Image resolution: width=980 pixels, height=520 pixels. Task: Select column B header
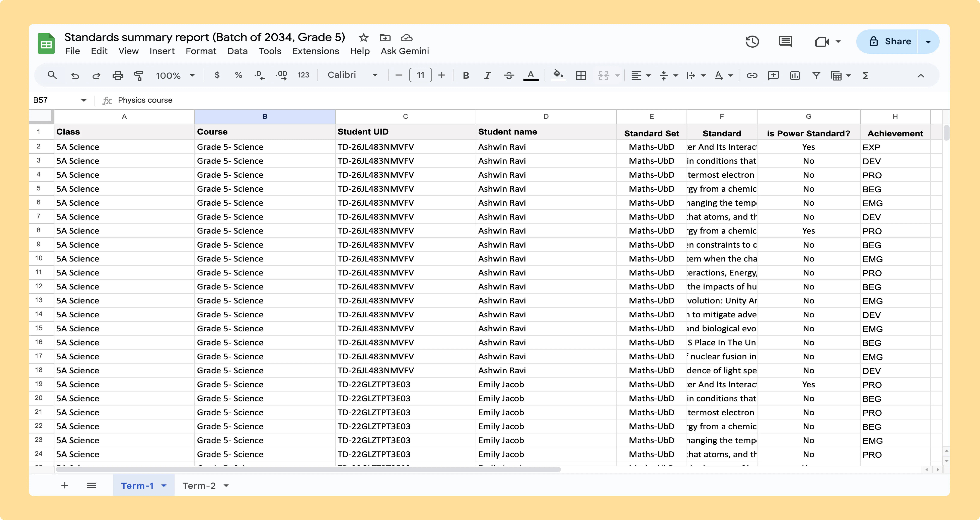(x=265, y=117)
